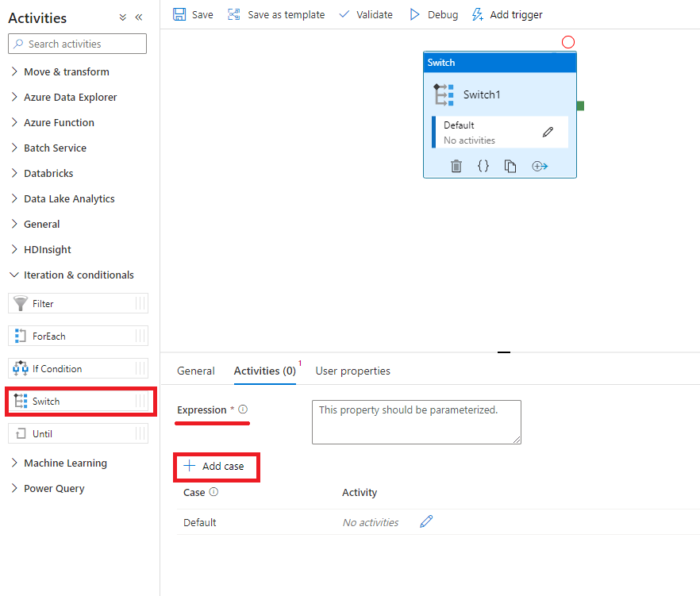Switch to the General tab
The image size is (700, 596).
coord(195,371)
